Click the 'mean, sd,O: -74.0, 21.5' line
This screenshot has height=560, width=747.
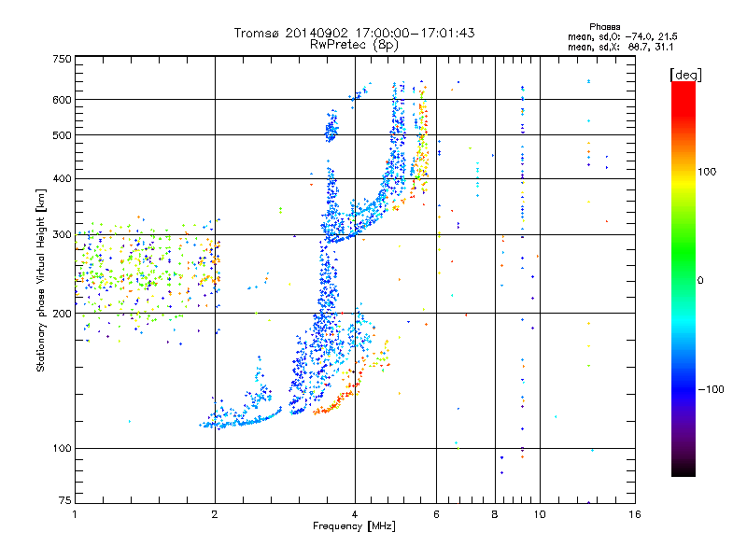pos(622,36)
